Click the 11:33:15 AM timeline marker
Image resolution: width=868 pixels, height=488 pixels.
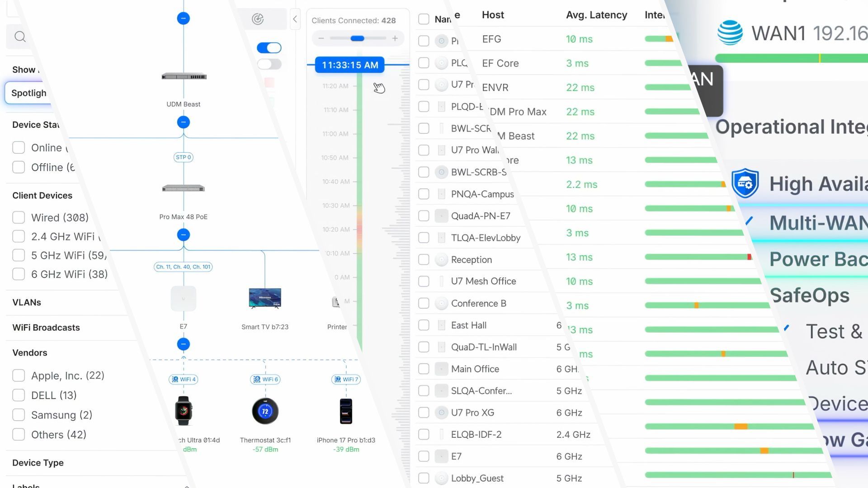350,65
